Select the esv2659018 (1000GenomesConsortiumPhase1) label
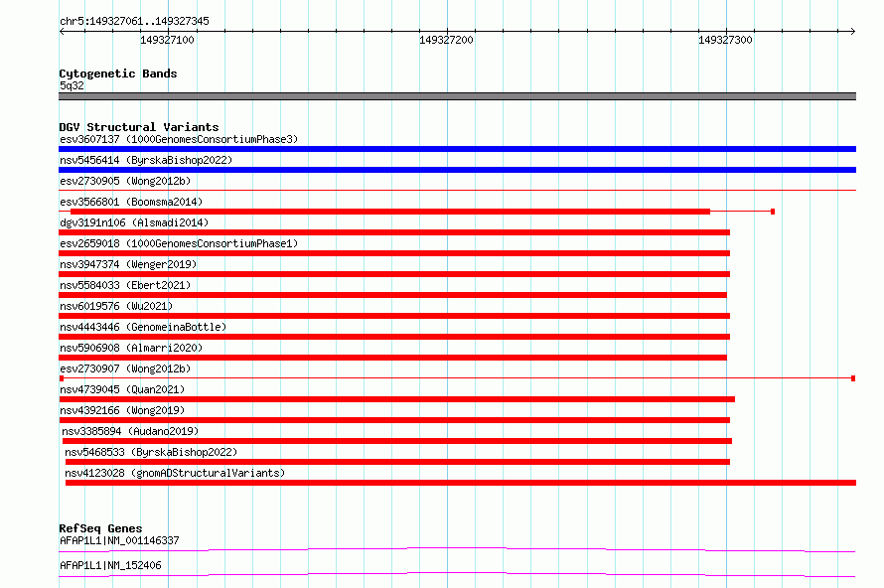The height and width of the screenshot is (588, 884). click(x=179, y=243)
